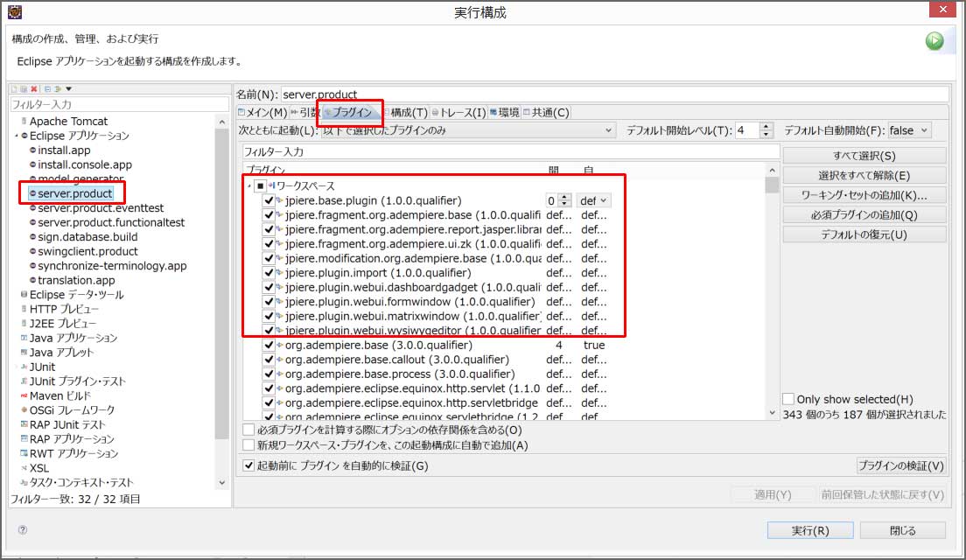Expand the JUnit tree node

(16, 367)
